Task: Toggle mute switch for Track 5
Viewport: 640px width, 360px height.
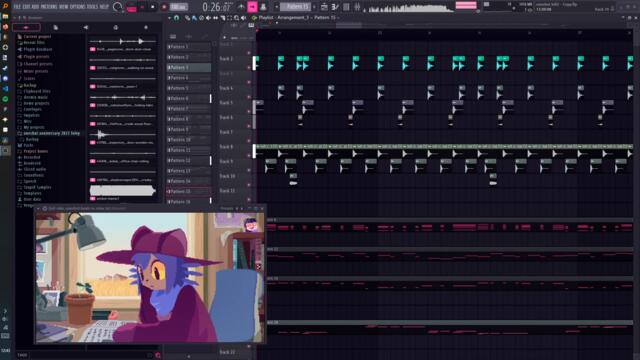Action: click(x=249, y=111)
